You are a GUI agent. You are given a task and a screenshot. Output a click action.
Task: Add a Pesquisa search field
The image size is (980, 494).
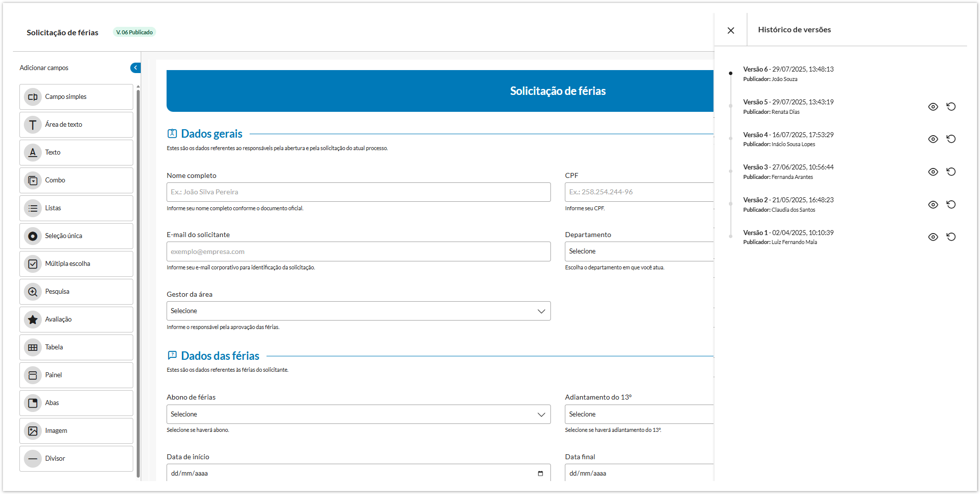click(x=76, y=292)
